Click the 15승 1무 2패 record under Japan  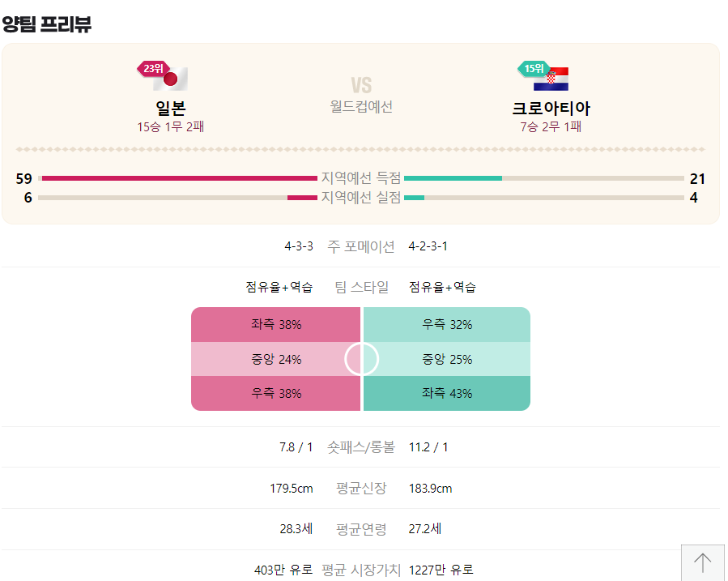click(x=171, y=127)
